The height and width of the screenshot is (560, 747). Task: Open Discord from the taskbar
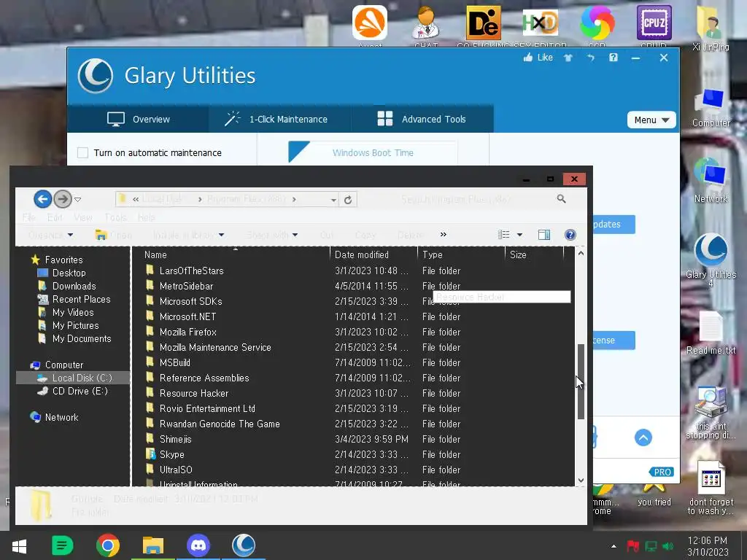(198, 545)
